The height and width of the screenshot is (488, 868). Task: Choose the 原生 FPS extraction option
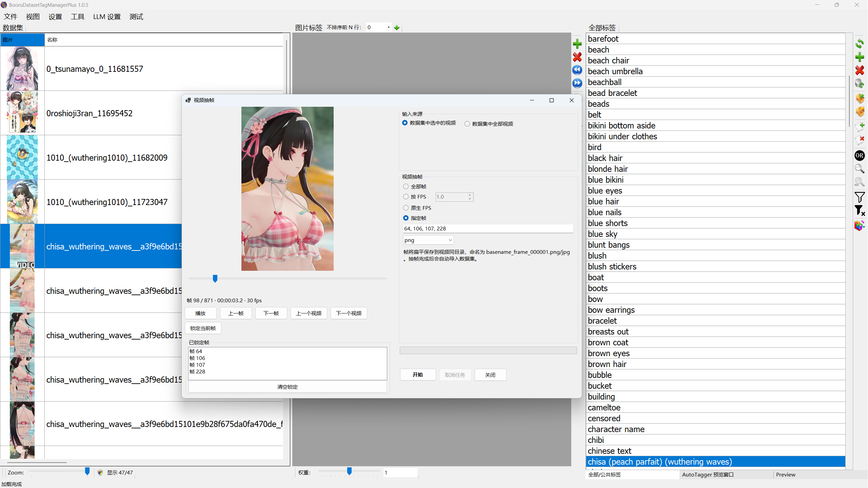[x=417, y=208]
